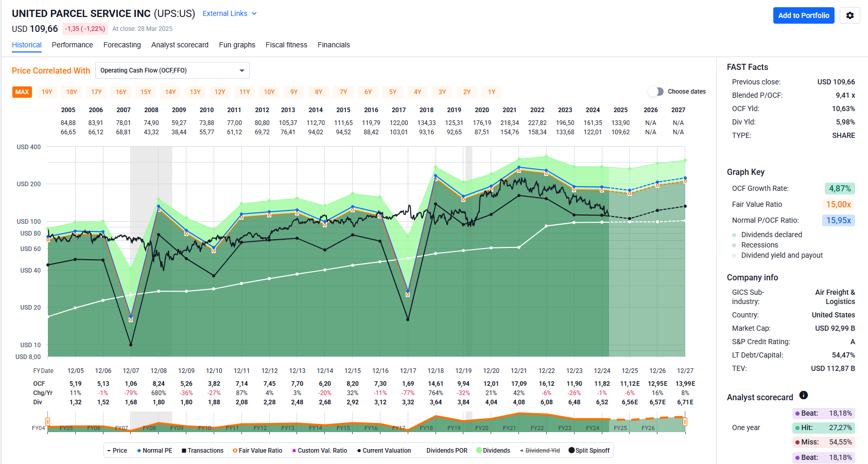Open the chart settings gear

pos(849,15)
